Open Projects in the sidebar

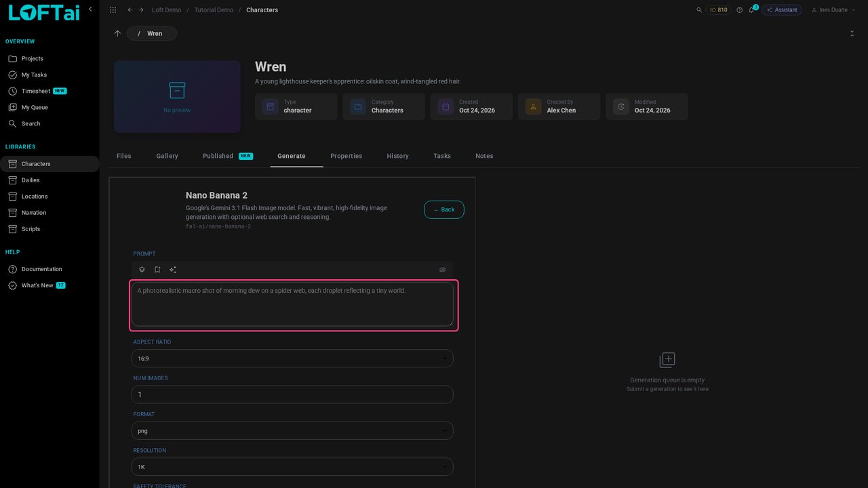[x=50, y=59]
